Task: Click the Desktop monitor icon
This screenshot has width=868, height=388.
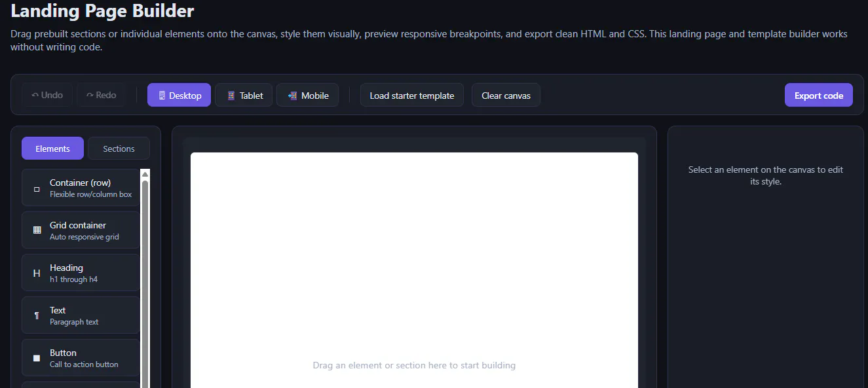Action: coord(162,96)
